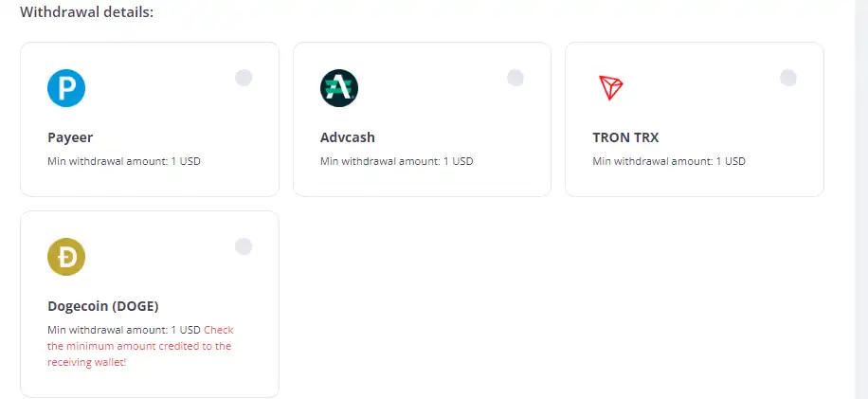Select the Advcash radio button
Viewport: 868px width, 399px height.
pos(515,78)
